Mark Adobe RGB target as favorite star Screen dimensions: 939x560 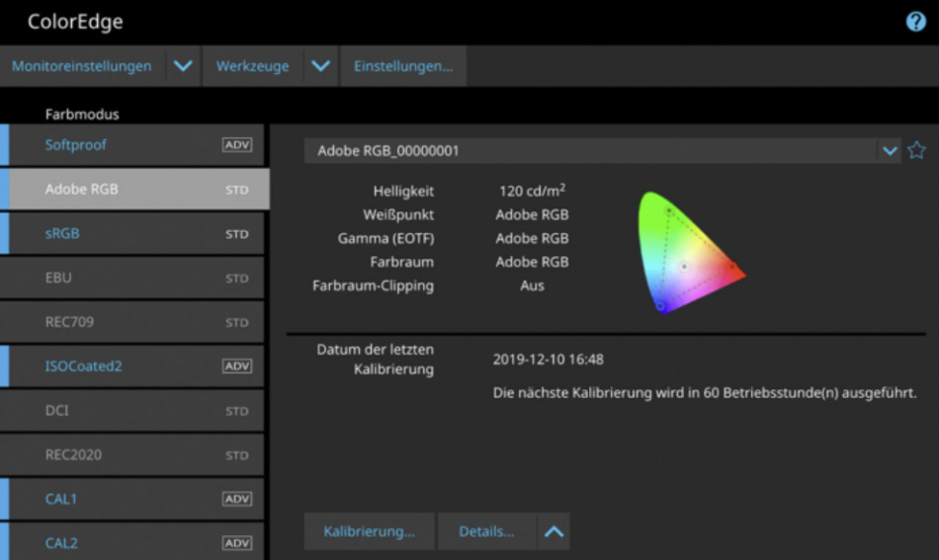[x=916, y=150]
